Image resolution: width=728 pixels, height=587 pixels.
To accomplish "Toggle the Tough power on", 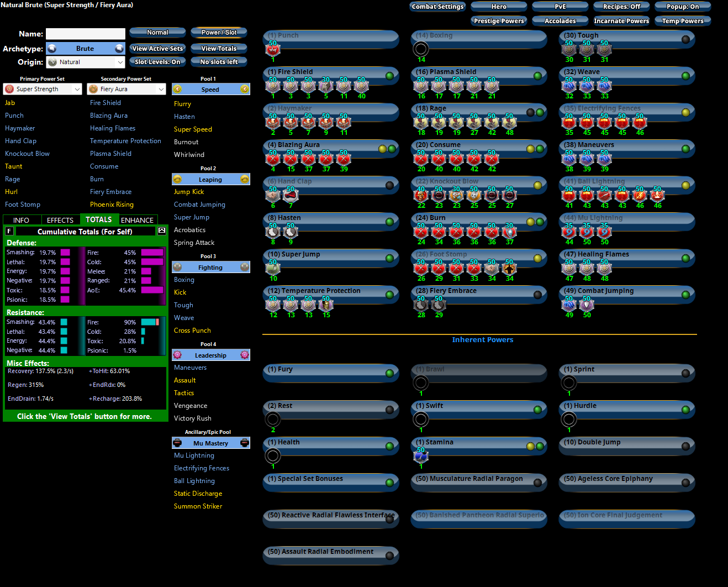I will tap(685, 39).
